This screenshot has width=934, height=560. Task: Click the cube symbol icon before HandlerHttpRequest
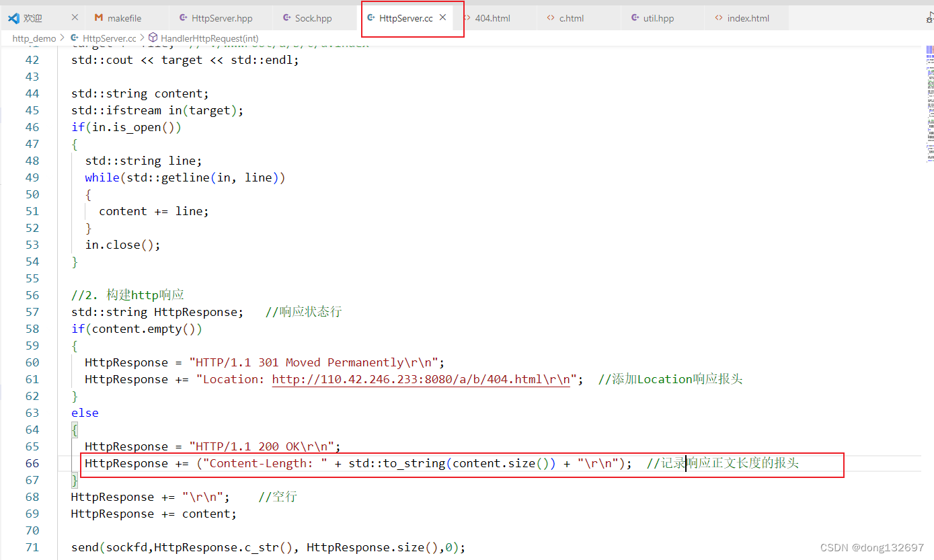pyautogui.click(x=153, y=38)
